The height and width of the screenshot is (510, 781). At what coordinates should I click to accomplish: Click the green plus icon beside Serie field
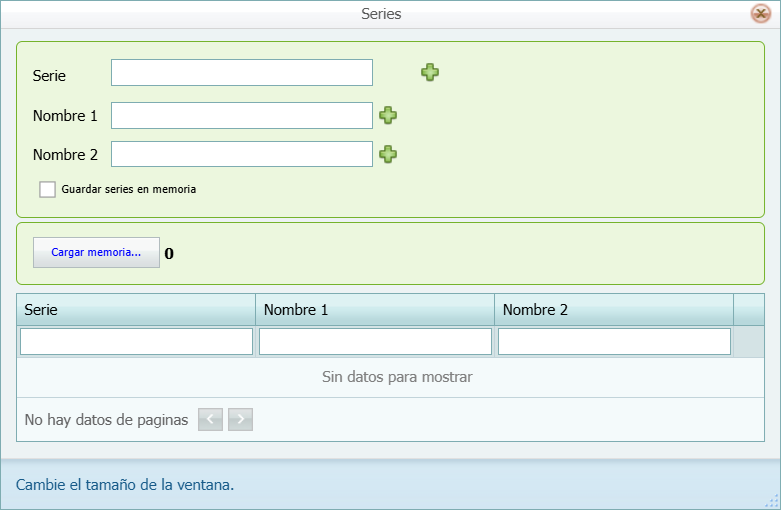pos(429,72)
